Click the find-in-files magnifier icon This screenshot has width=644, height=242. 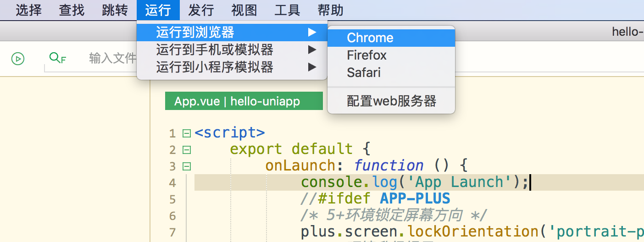point(57,58)
